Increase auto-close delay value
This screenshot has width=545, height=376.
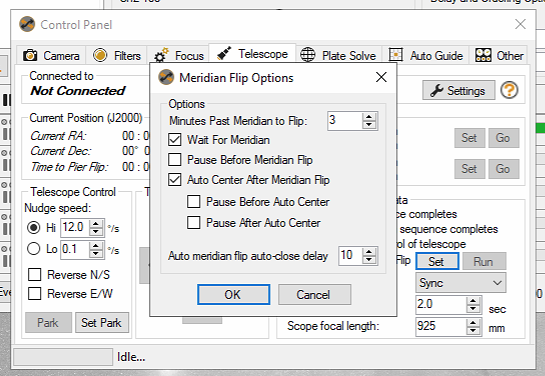[369, 252]
